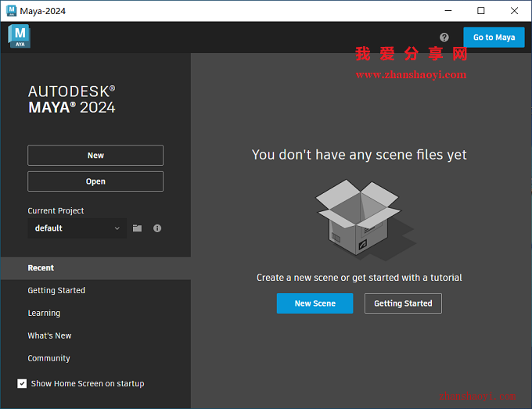This screenshot has height=409, width=532.
Task: Click 'Create a new scene' tutorial hint text
Action: (359, 278)
